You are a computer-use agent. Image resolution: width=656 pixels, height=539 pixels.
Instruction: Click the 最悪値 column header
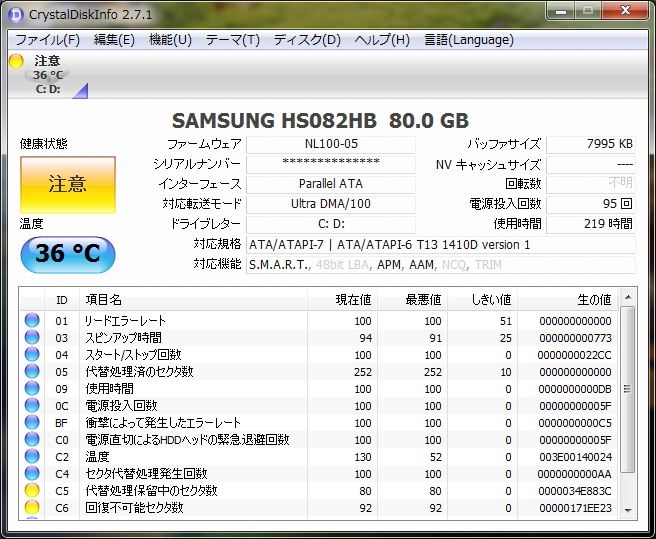pyautogui.click(x=413, y=300)
